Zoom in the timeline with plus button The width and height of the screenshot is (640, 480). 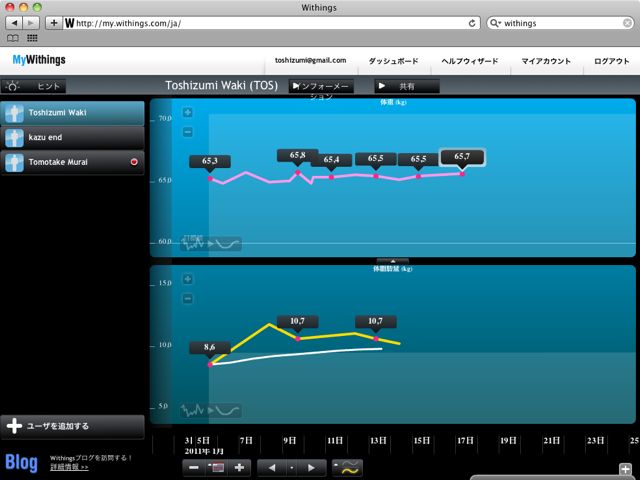(x=240, y=468)
